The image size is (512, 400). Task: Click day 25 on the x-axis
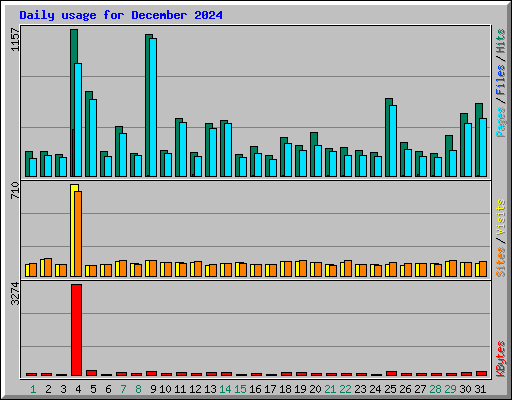coord(390,389)
